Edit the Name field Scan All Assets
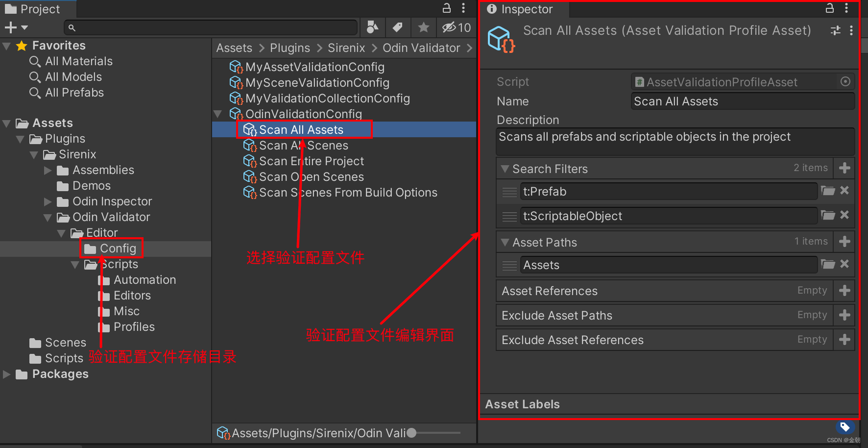This screenshot has width=868, height=448. point(743,101)
